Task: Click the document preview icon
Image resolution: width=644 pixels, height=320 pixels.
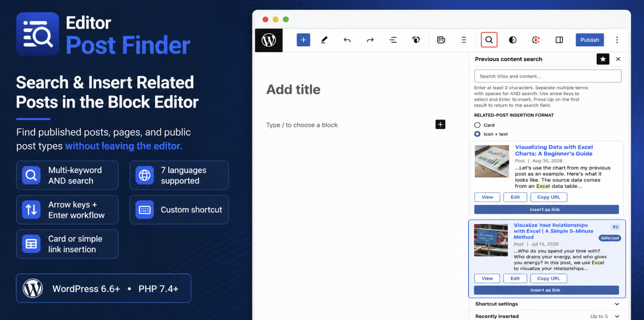Action: pos(441,40)
